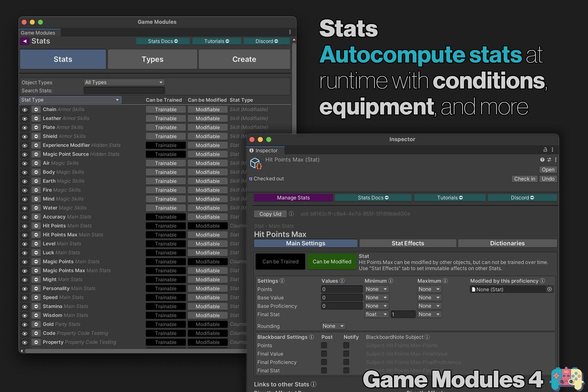Open Stats Docs link in Game Modules window
The width and height of the screenshot is (588, 392).
pos(163,41)
